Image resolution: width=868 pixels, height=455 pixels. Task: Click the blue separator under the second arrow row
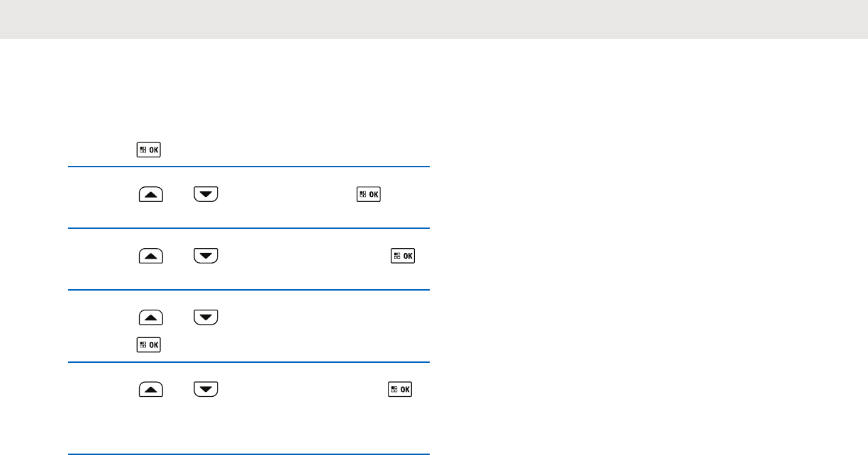[248, 289]
